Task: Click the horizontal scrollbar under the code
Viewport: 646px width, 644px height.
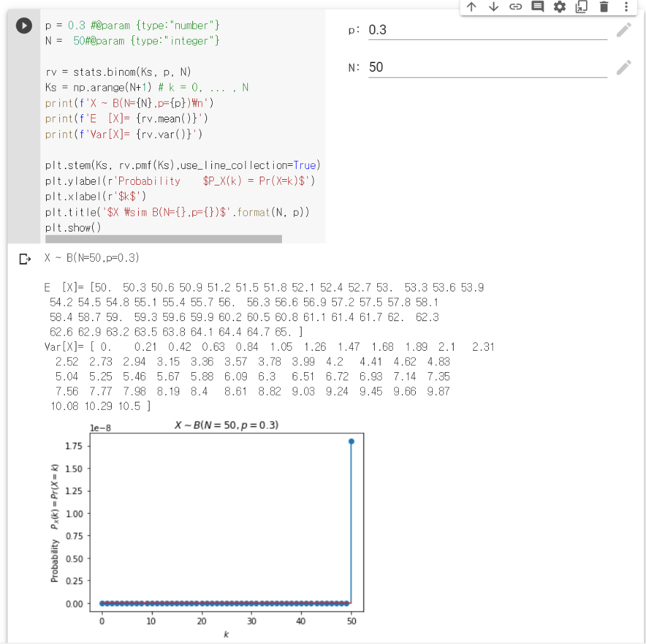Action: tap(163, 238)
